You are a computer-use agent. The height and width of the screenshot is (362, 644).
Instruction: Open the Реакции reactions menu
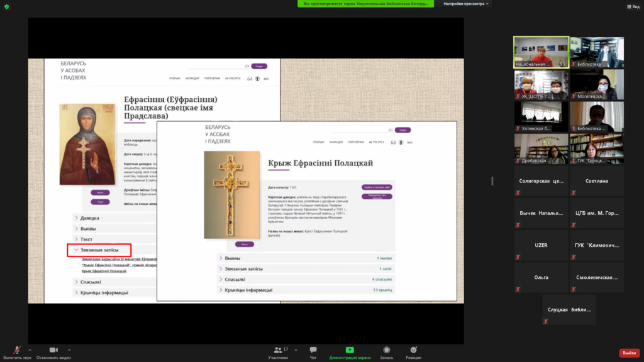tap(413, 353)
